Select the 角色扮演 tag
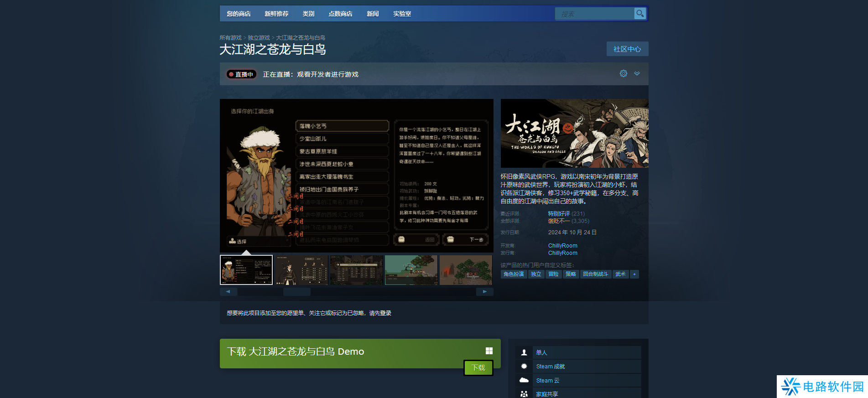 pyautogui.click(x=514, y=274)
